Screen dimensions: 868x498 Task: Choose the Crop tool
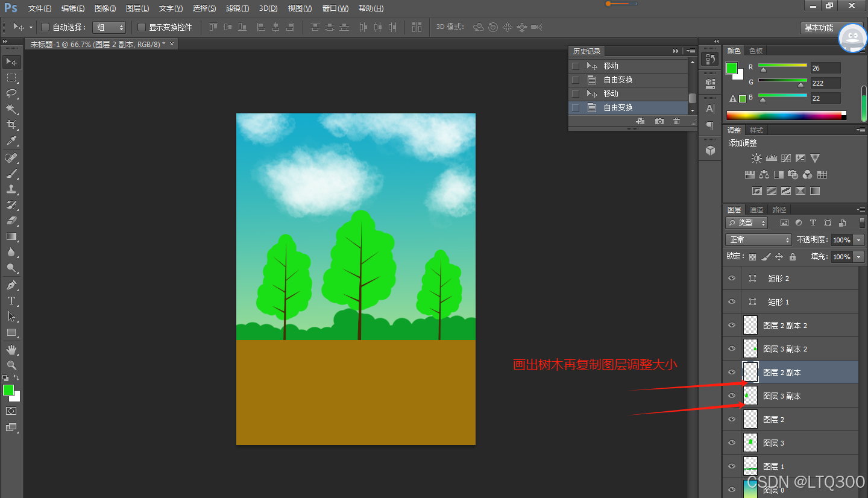pyautogui.click(x=11, y=125)
